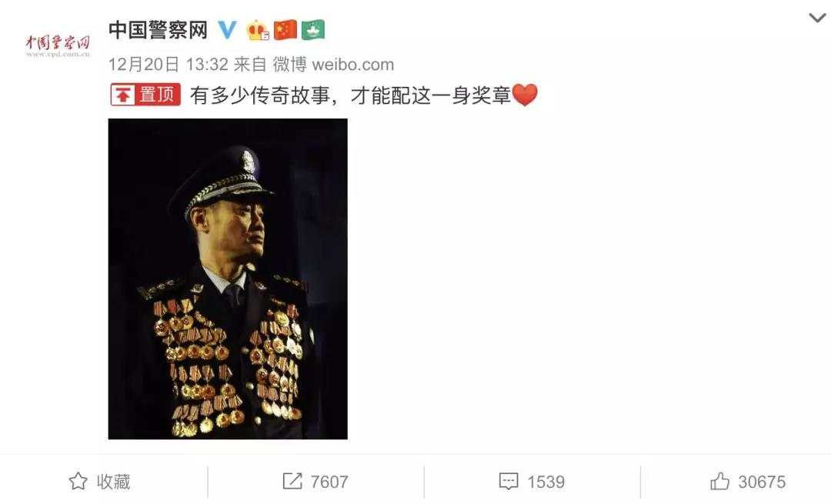The width and height of the screenshot is (831, 504).
Task: Open reposts count 7607
Action: [329, 482]
